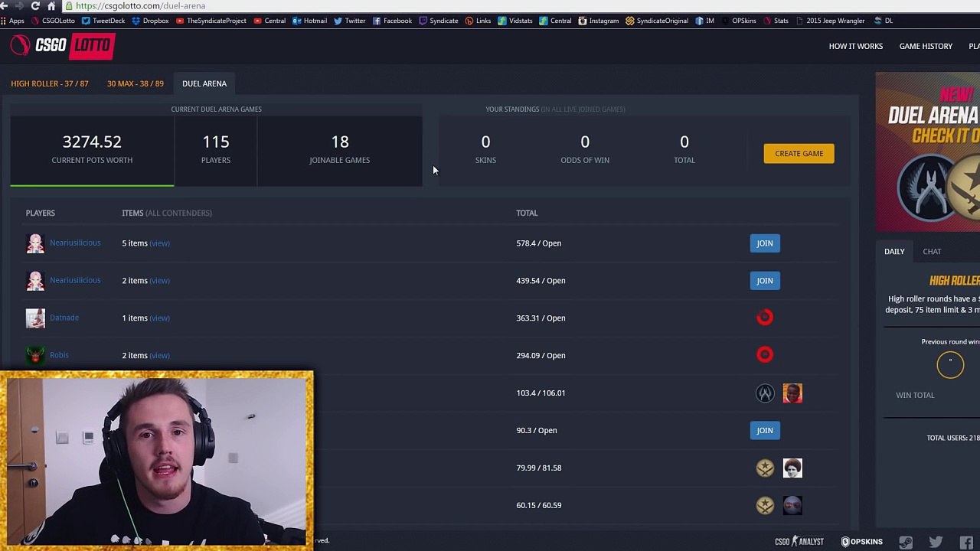Click Datnade's avatar thumbnail
Image resolution: width=980 pixels, height=551 pixels.
35,318
